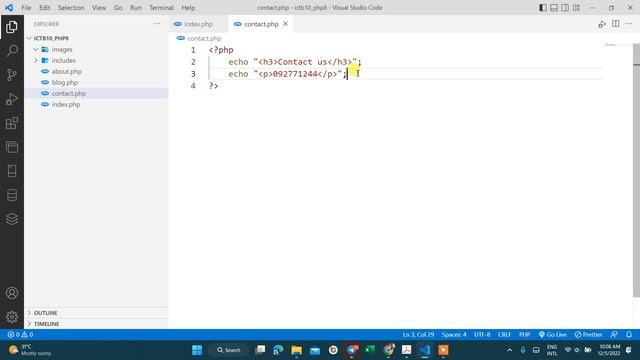This screenshot has width=640, height=360.
Task: Expand the includes folder
Action: coord(36,60)
